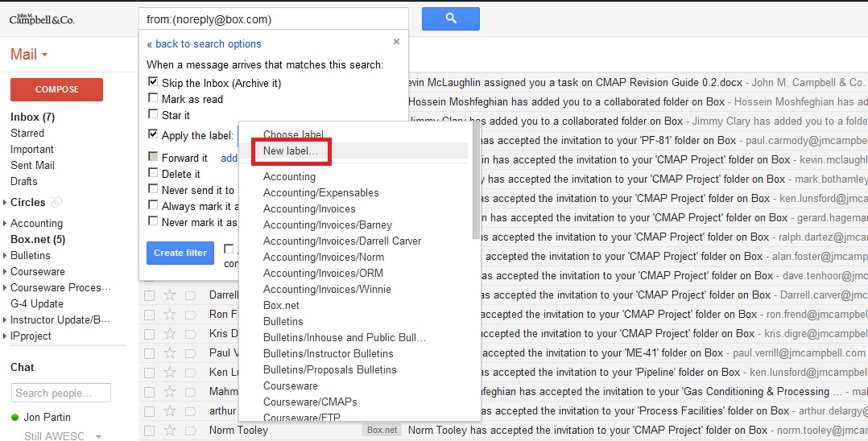Mark Norm Tooley message as important

pos(190,431)
